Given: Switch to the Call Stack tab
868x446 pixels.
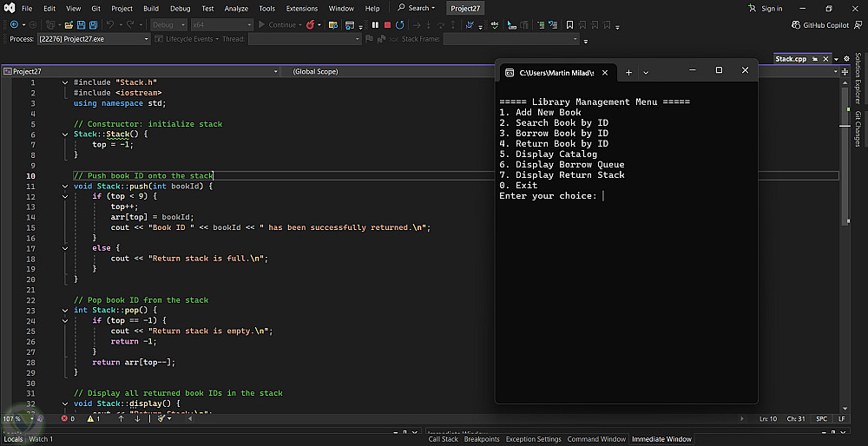Looking at the screenshot, I should pyautogui.click(x=443, y=439).
